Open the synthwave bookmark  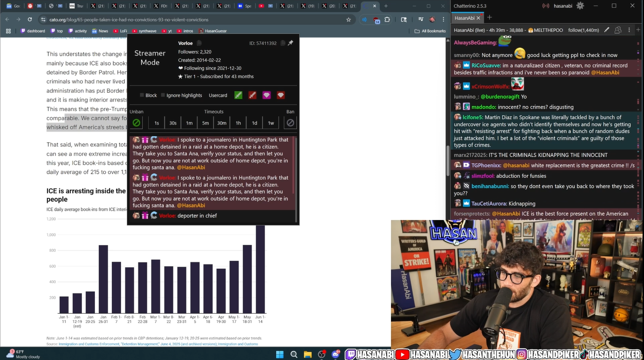(144, 31)
